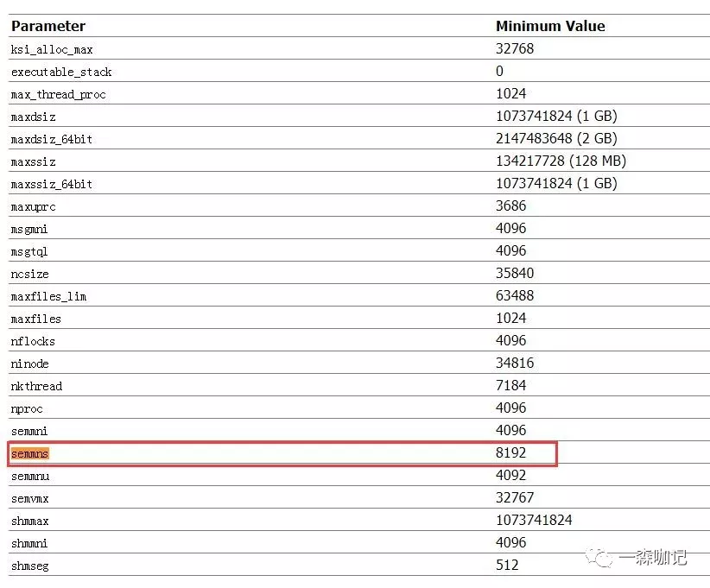Select the ksi_alloc_max parameter name
This screenshot has height=588, width=710.
pos(52,49)
